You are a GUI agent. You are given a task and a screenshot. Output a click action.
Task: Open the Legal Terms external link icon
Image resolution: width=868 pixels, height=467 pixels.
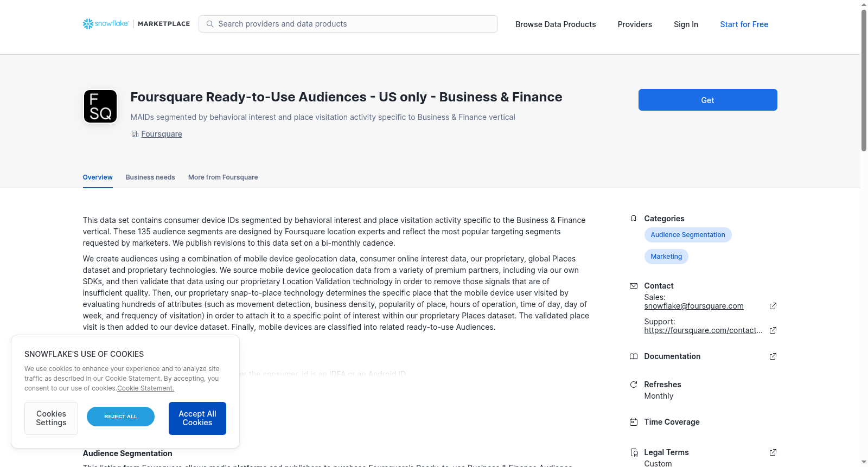pyautogui.click(x=773, y=452)
